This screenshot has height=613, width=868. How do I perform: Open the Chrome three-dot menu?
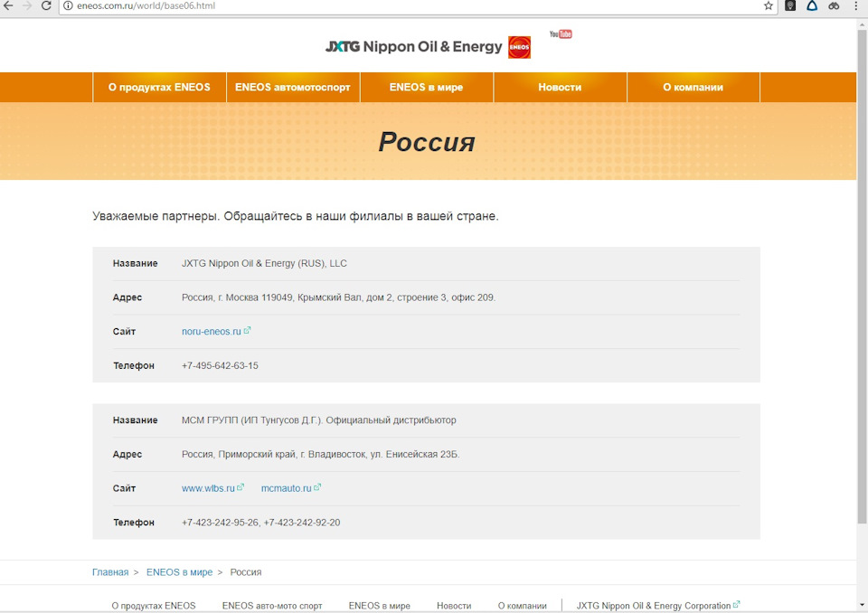pyautogui.click(x=855, y=5)
